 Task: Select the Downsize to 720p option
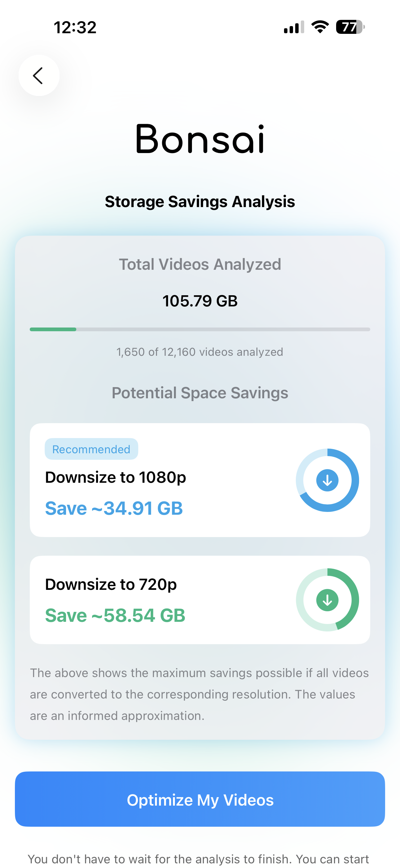(200, 600)
